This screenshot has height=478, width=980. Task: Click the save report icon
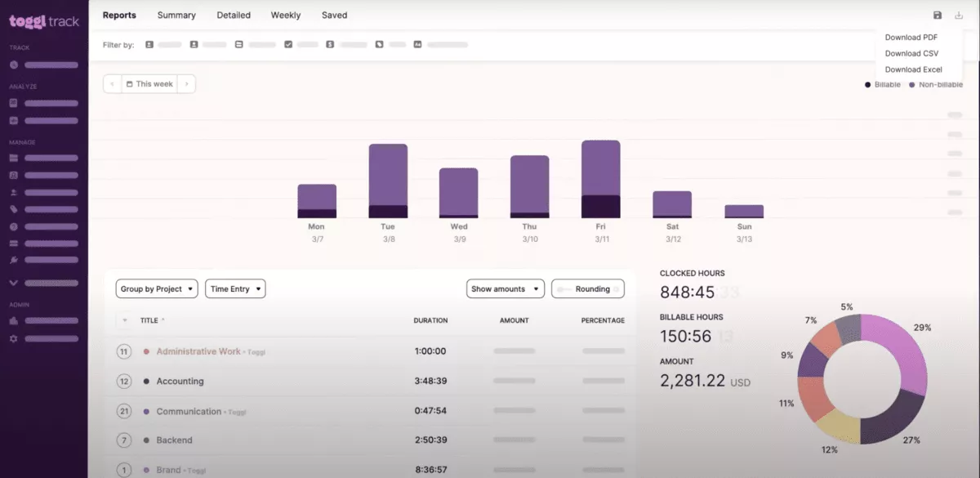point(938,16)
